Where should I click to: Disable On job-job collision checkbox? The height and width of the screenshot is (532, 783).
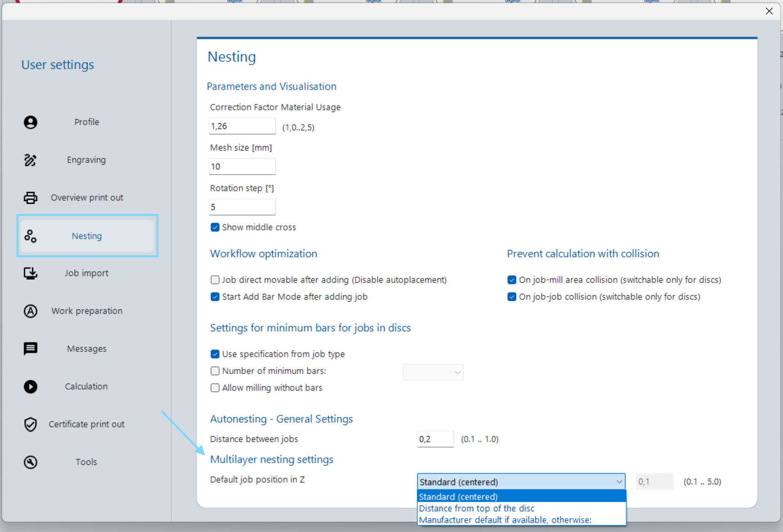pyautogui.click(x=512, y=297)
